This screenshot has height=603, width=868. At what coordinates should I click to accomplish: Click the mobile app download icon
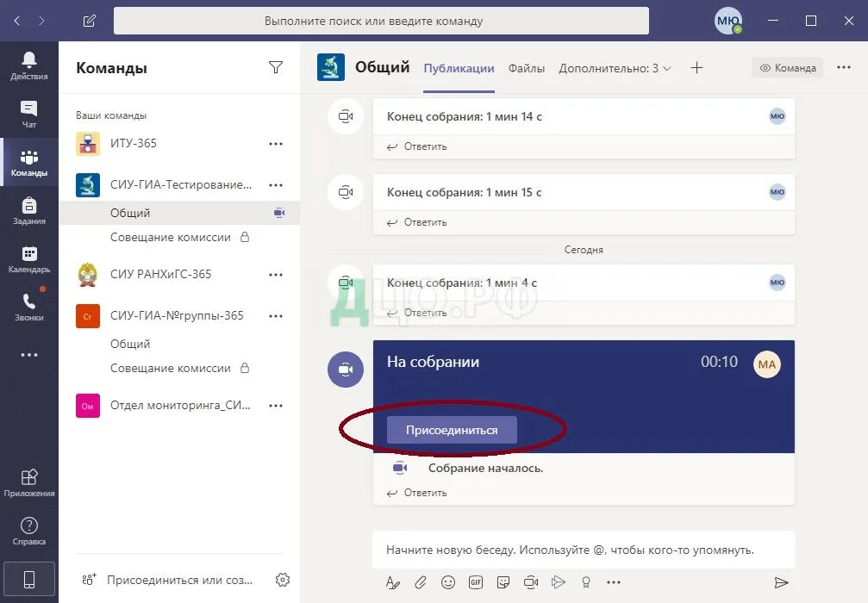(x=29, y=579)
